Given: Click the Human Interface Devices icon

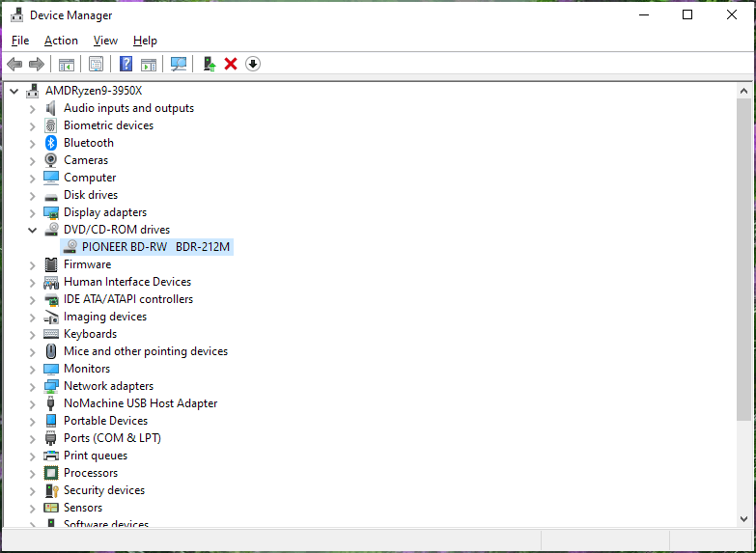Looking at the screenshot, I should click(51, 282).
